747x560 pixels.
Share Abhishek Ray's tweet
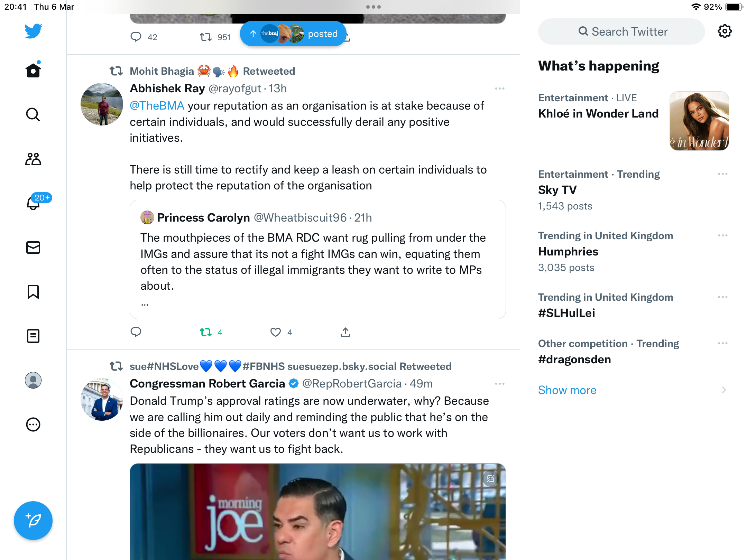(x=345, y=332)
